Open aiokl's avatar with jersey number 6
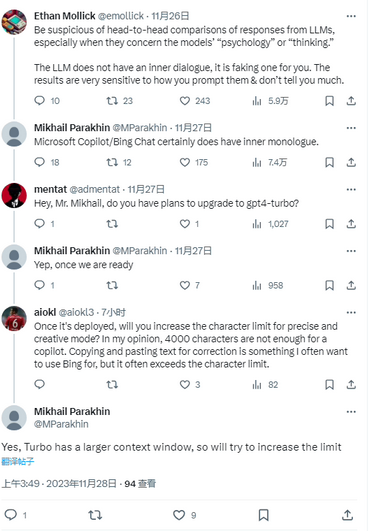The width and height of the screenshot is (369, 531). coord(14,318)
